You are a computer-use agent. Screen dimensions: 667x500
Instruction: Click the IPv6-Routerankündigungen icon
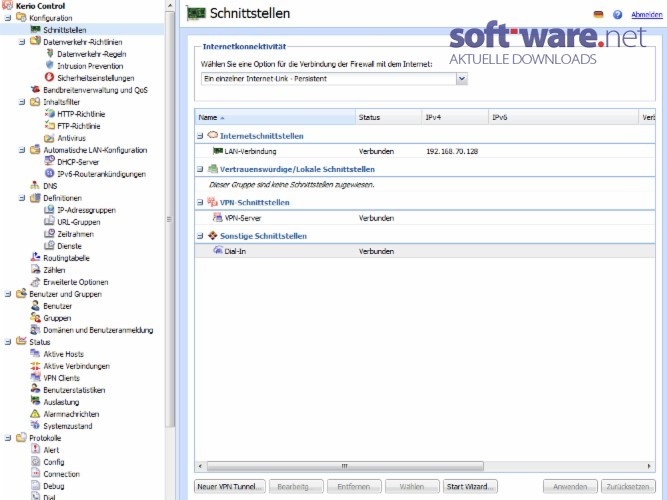pos(50,174)
